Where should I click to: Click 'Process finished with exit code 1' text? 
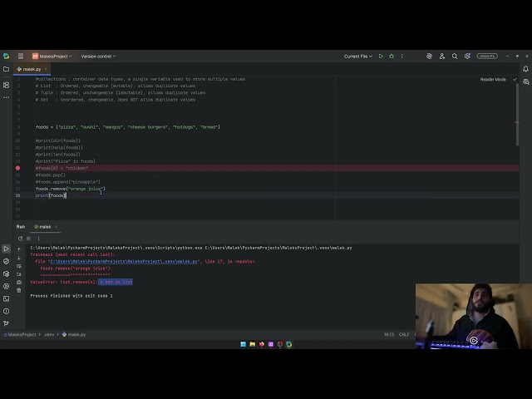71,296
